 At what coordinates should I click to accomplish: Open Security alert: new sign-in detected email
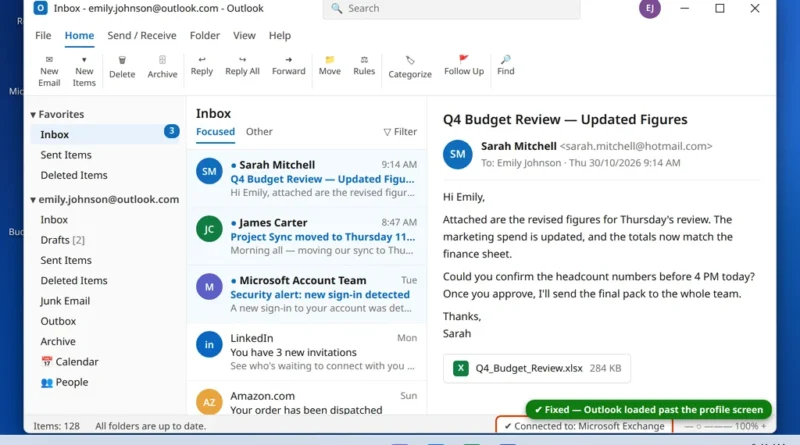tap(307, 294)
